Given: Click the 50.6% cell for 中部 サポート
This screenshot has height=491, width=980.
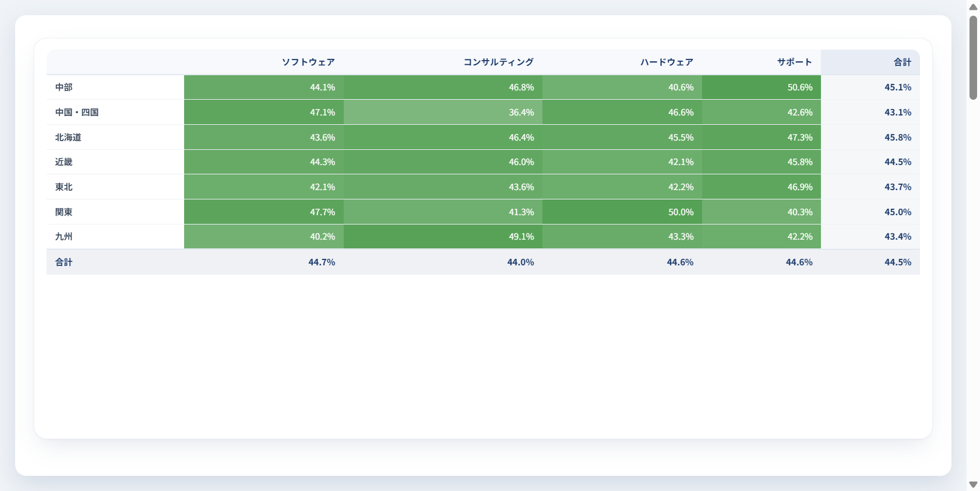Looking at the screenshot, I should (762, 87).
